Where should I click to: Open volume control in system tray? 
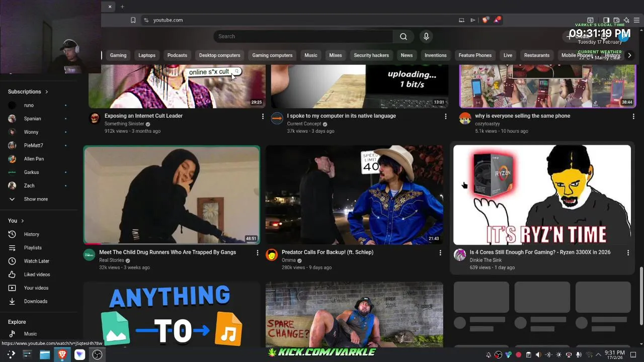[x=538, y=355]
